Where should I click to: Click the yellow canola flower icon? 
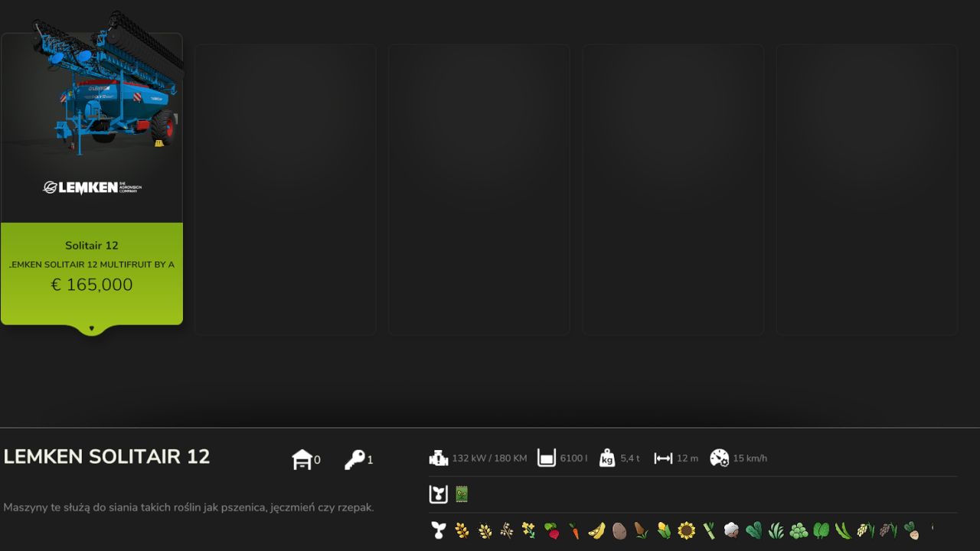point(529,530)
